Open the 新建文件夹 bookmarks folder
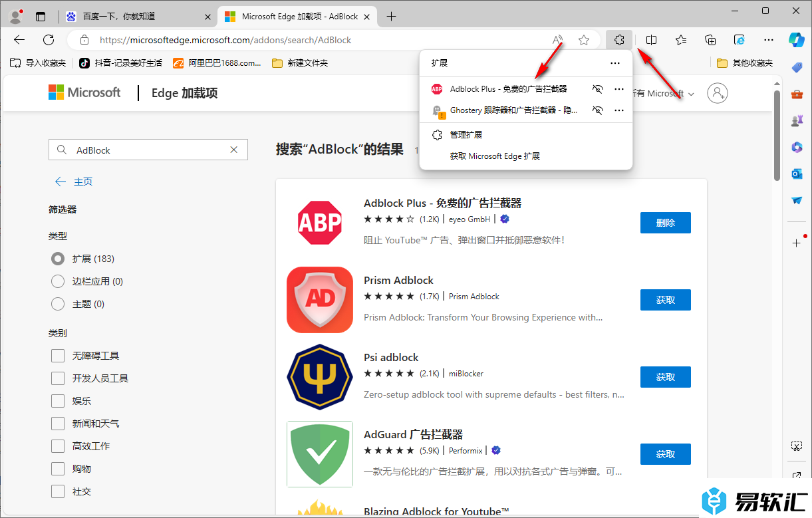 pos(300,63)
